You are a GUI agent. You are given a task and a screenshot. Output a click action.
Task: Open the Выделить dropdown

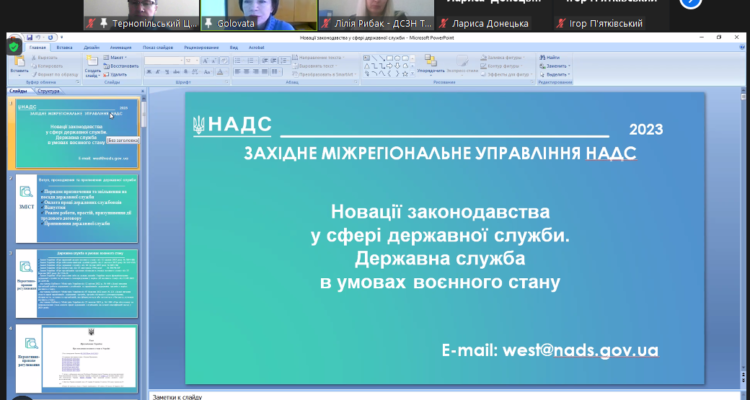click(x=555, y=75)
